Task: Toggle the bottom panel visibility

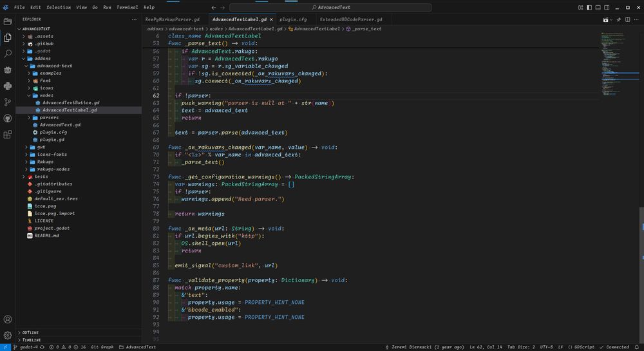Action: (x=598, y=7)
